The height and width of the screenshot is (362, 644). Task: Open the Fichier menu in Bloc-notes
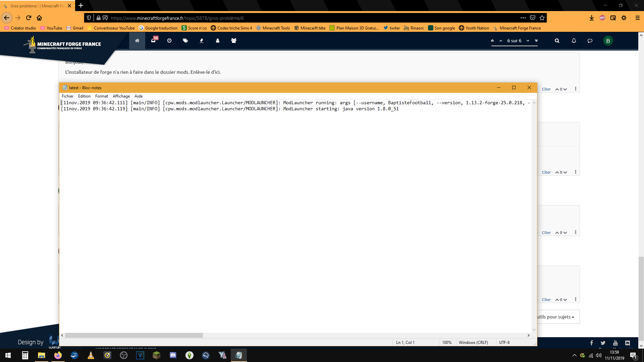pos(67,96)
